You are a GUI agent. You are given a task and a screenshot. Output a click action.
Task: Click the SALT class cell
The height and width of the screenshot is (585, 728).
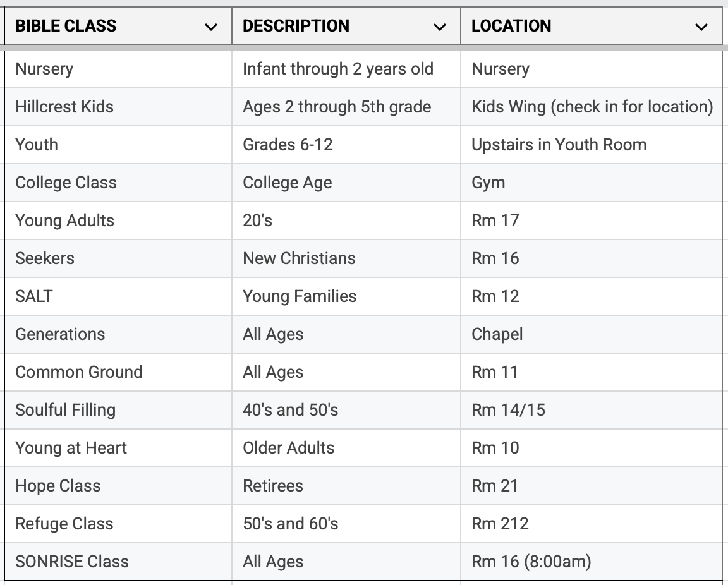tap(118, 297)
